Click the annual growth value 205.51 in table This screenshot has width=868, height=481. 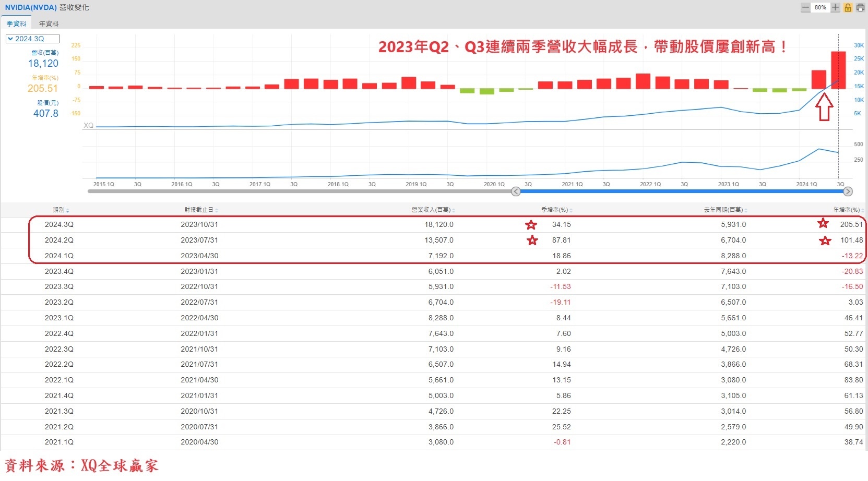852,224
